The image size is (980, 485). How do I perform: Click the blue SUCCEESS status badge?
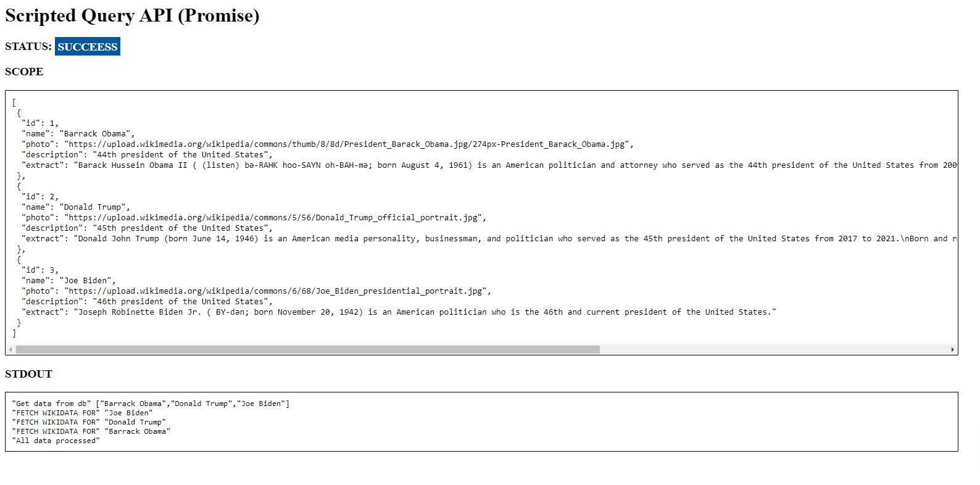tap(87, 47)
